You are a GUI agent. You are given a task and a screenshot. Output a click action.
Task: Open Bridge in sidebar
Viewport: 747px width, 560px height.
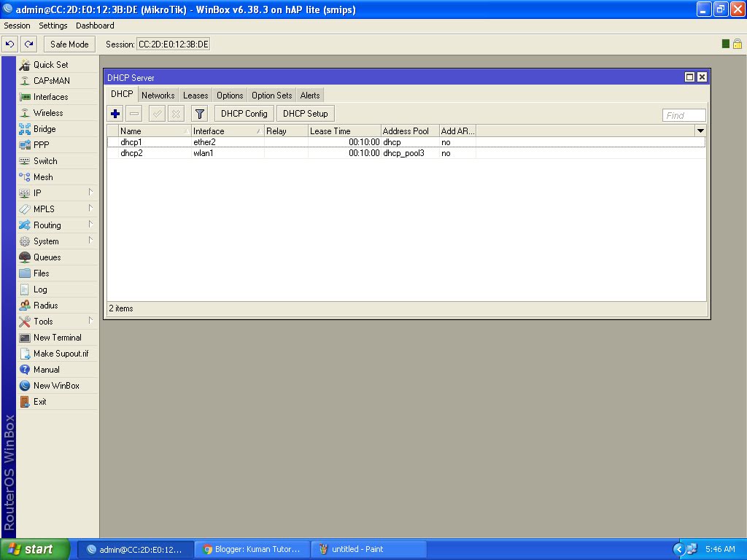[57, 129]
